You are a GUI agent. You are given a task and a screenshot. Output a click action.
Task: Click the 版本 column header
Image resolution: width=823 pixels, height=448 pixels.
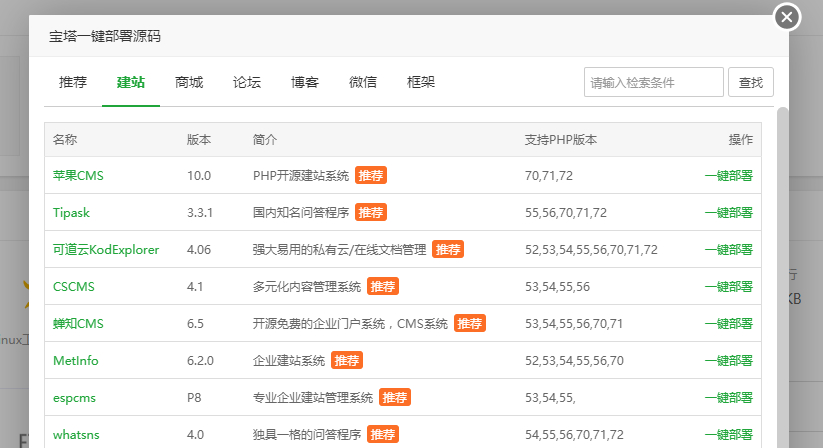click(199, 140)
